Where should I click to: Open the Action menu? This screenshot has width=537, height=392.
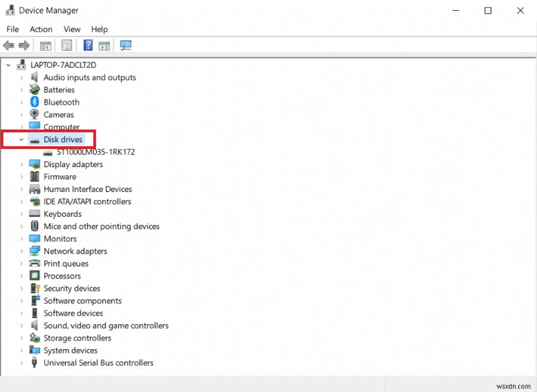click(x=41, y=29)
